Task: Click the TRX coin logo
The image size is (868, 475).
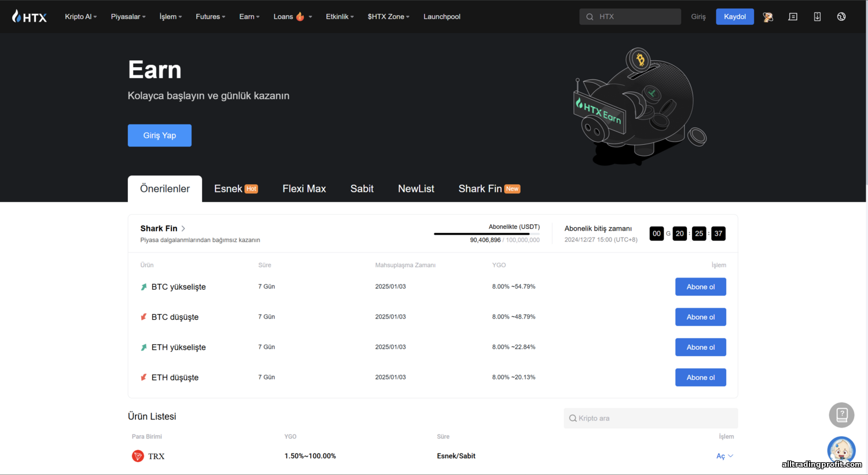Action: [x=138, y=456]
